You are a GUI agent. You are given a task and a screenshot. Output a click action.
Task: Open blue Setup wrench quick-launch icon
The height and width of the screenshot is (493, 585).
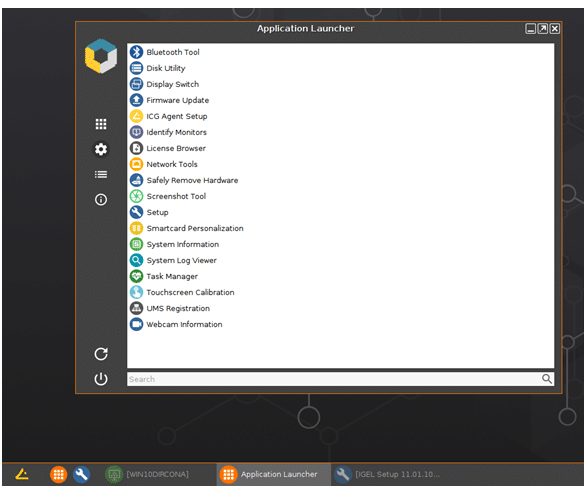coord(82,474)
